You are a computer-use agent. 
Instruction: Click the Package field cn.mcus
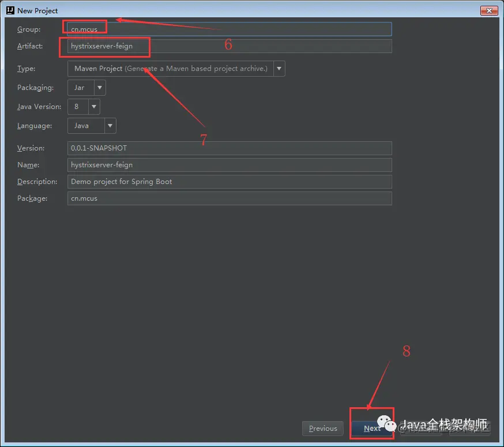[230, 198]
